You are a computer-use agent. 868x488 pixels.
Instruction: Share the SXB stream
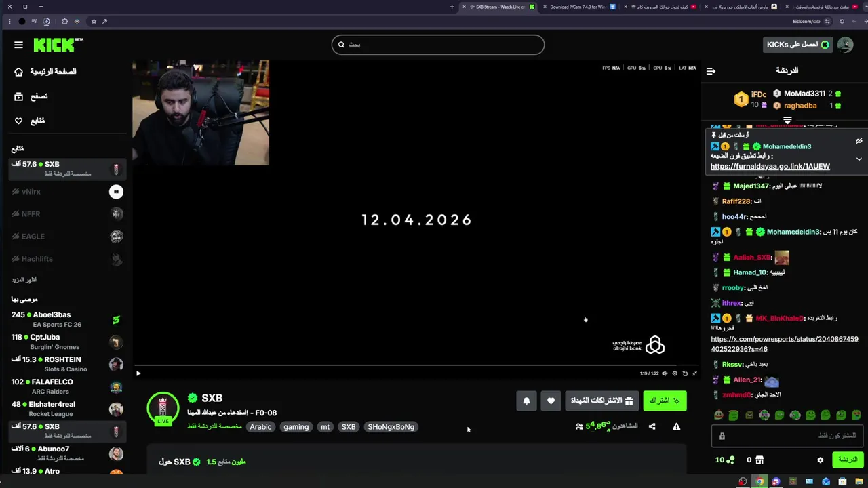pyautogui.click(x=652, y=426)
